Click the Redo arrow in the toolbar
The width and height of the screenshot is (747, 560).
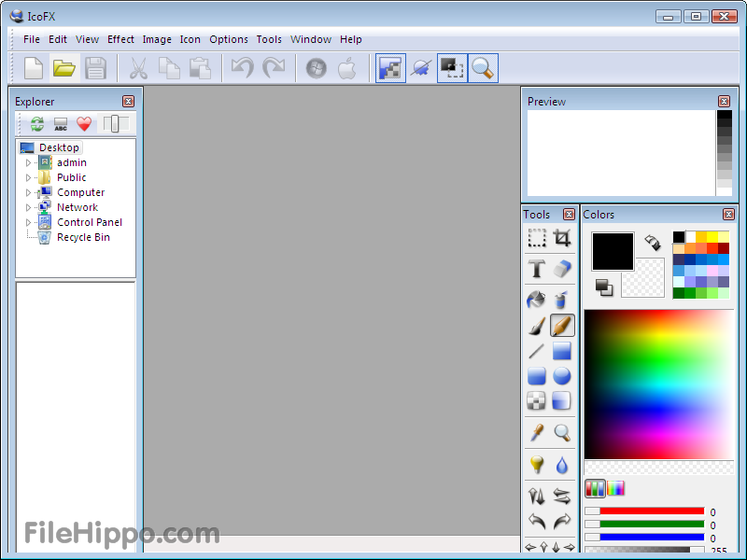(274, 68)
